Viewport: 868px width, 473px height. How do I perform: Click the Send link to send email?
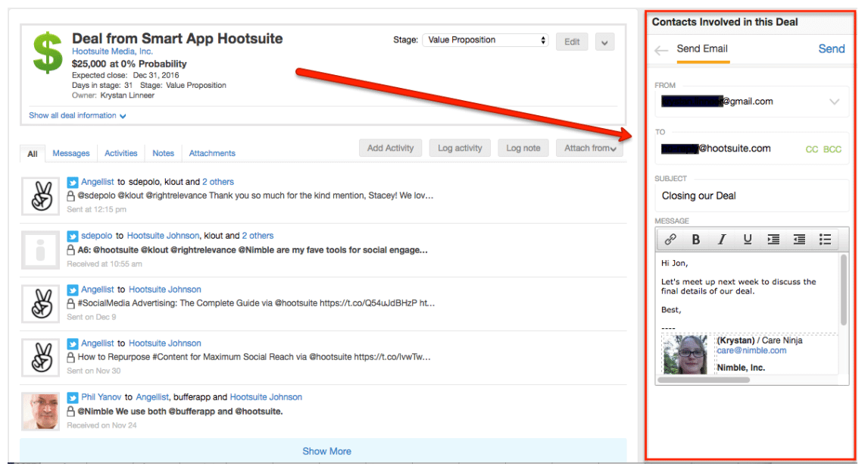[831, 49]
